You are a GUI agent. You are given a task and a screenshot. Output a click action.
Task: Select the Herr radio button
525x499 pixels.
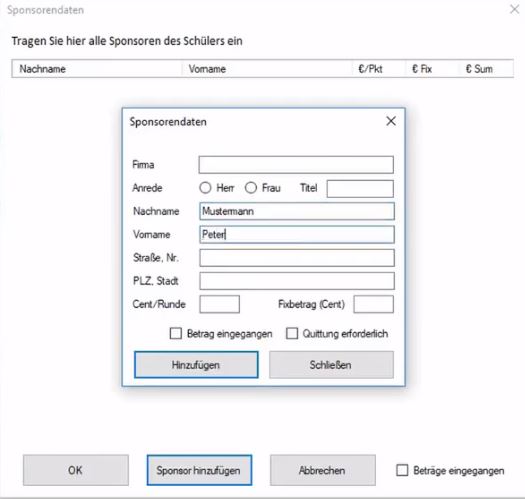tap(205, 188)
